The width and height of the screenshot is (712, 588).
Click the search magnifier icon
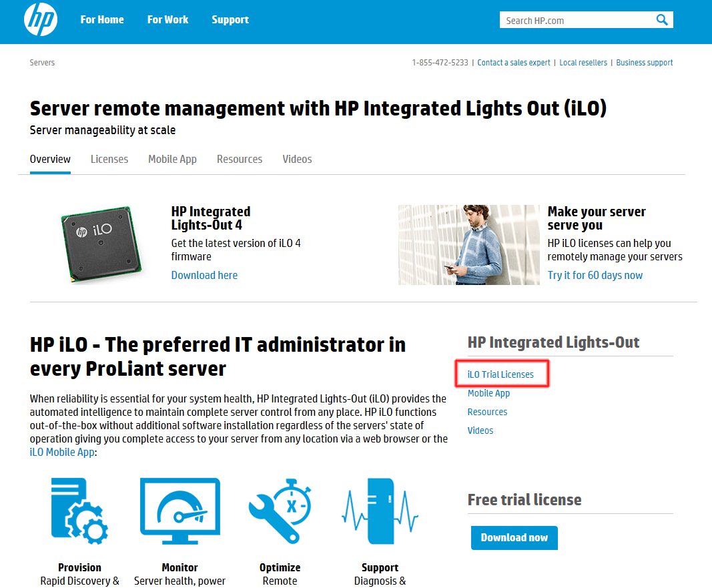(661, 20)
